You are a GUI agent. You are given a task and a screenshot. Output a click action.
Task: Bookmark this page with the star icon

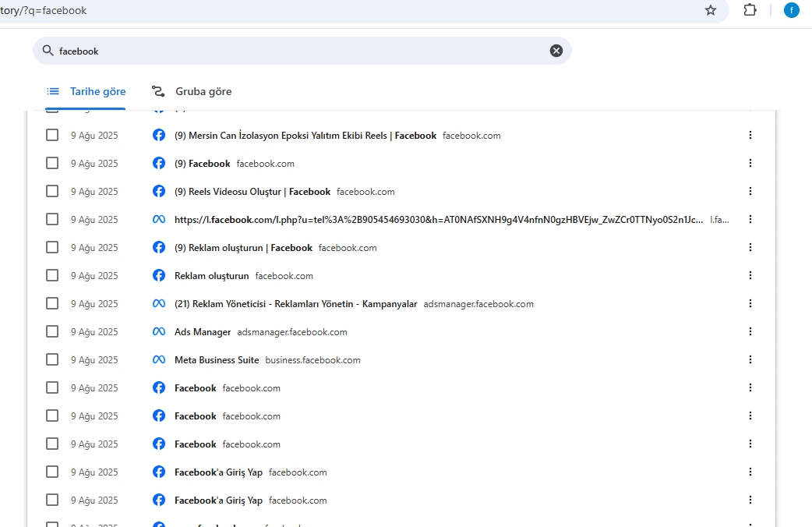point(711,10)
